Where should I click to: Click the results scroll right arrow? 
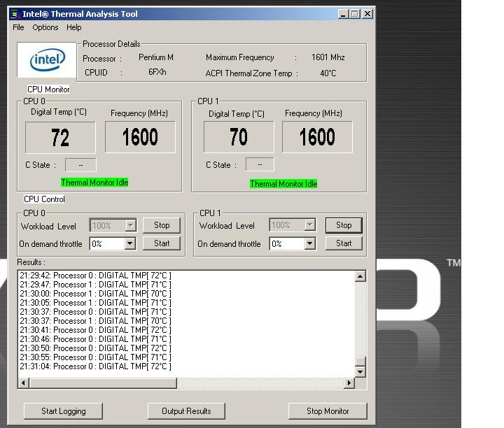[349, 383]
